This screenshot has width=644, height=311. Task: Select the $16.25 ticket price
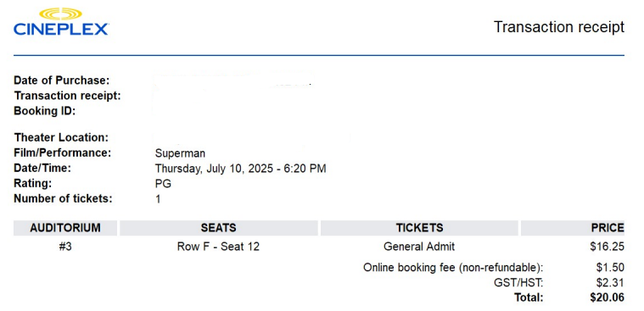tap(607, 247)
